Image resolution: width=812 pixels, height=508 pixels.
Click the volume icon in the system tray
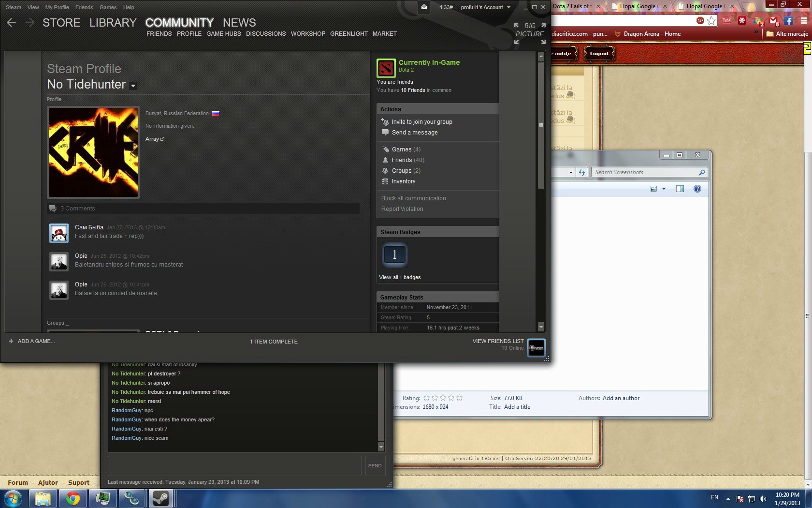pos(763,498)
